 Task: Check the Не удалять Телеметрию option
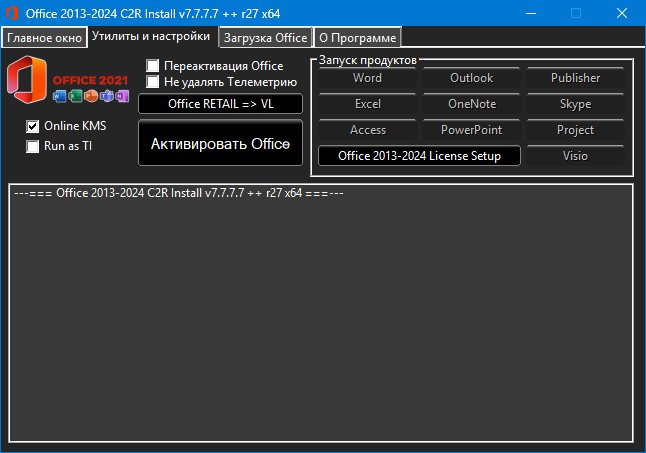click(154, 82)
